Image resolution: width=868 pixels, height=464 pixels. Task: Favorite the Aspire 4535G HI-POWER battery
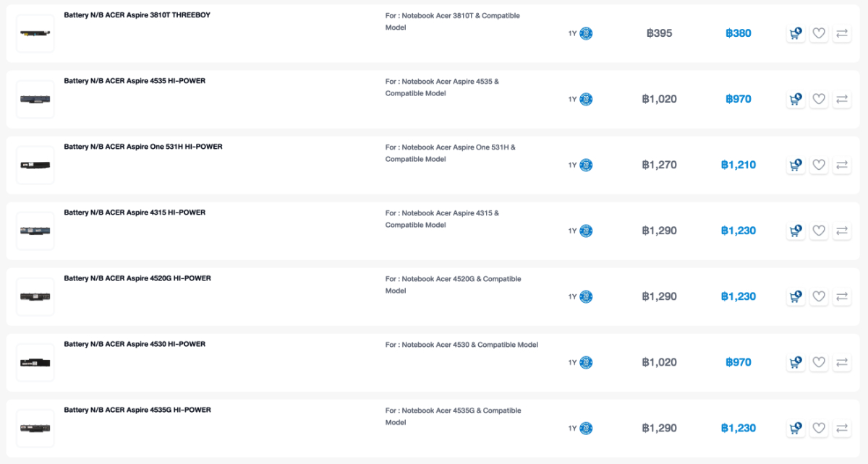pos(819,428)
